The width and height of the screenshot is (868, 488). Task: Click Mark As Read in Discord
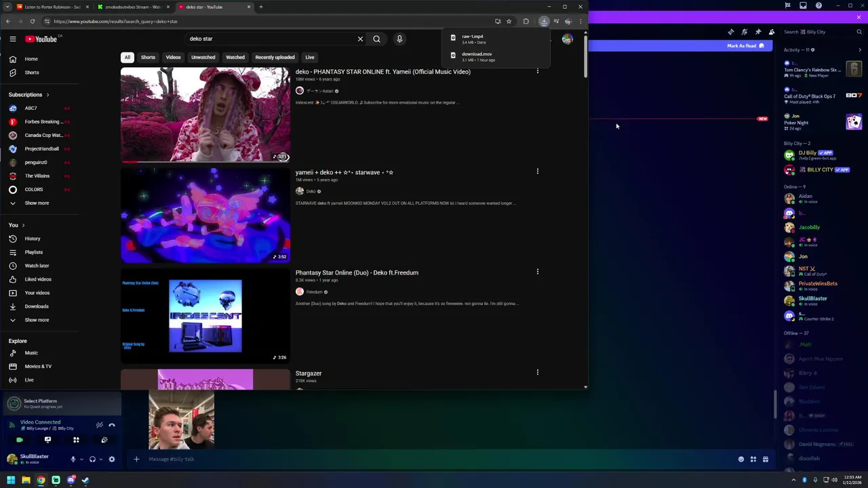[745, 45]
